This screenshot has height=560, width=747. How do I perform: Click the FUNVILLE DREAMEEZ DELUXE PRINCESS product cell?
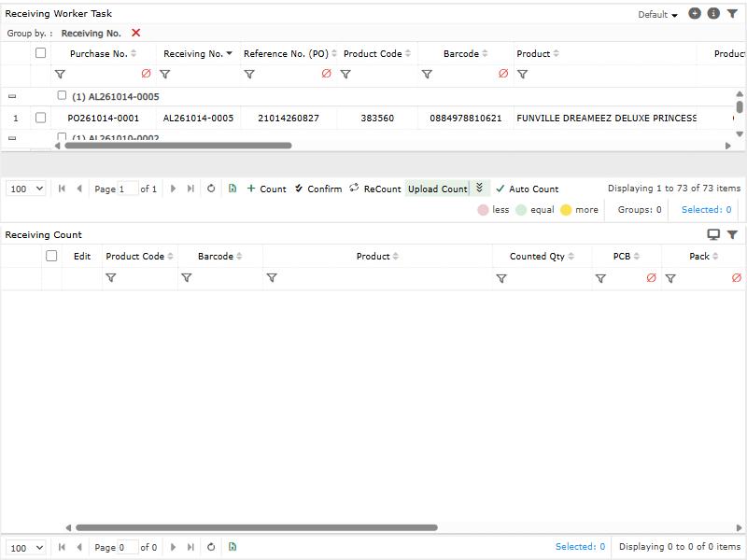(605, 119)
